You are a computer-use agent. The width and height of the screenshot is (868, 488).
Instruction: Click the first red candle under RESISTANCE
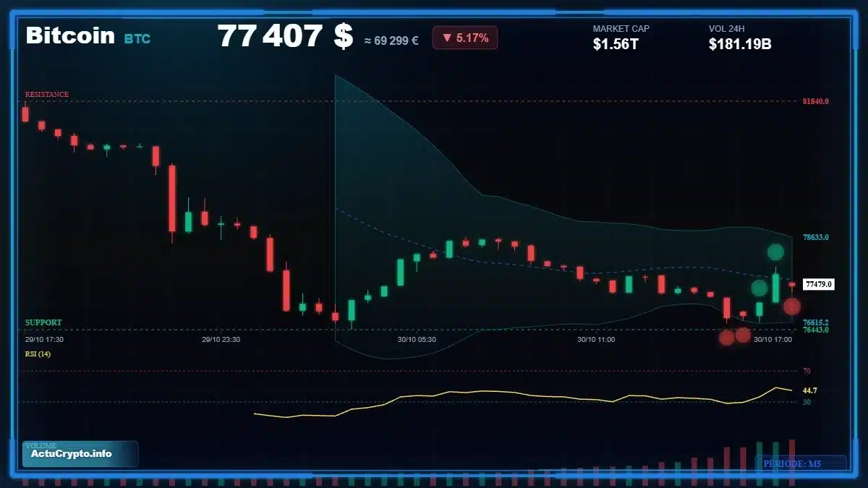(x=25, y=113)
